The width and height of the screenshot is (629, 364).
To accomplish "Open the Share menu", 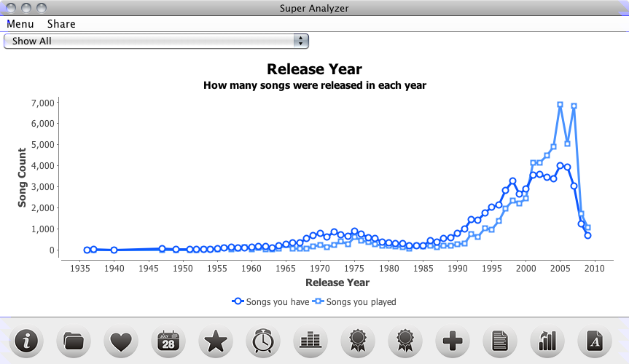I will click(x=61, y=24).
